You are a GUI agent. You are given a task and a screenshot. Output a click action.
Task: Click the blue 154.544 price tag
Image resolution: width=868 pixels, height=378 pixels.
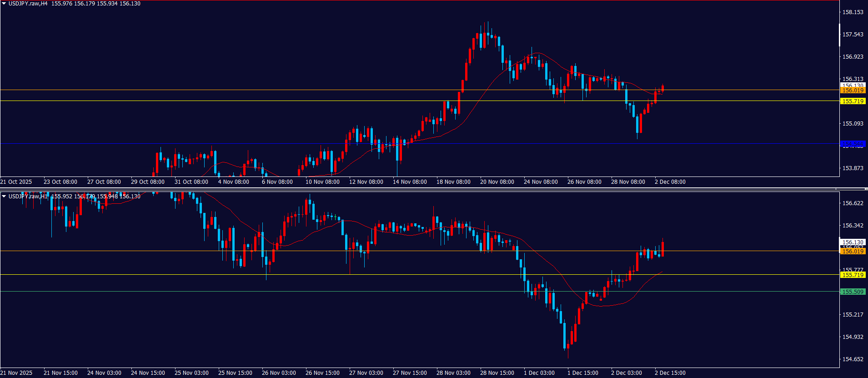pyautogui.click(x=853, y=144)
